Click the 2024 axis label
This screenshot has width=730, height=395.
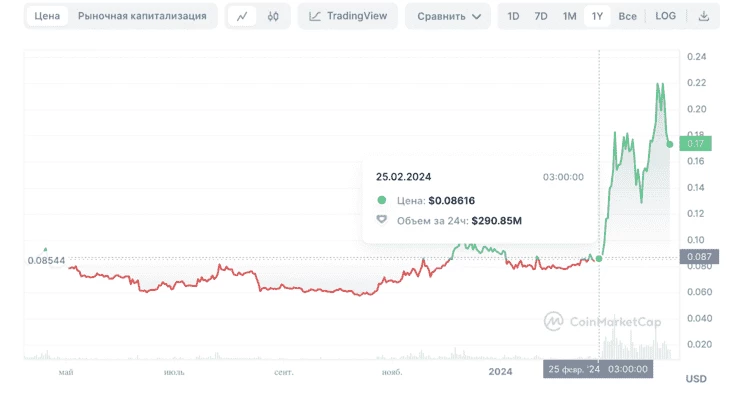tap(500, 372)
